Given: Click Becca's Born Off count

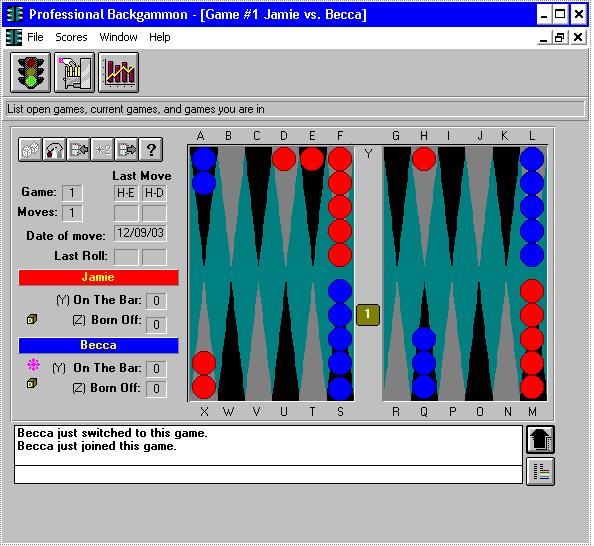Looking at the screenshot, I should point(156,389).
